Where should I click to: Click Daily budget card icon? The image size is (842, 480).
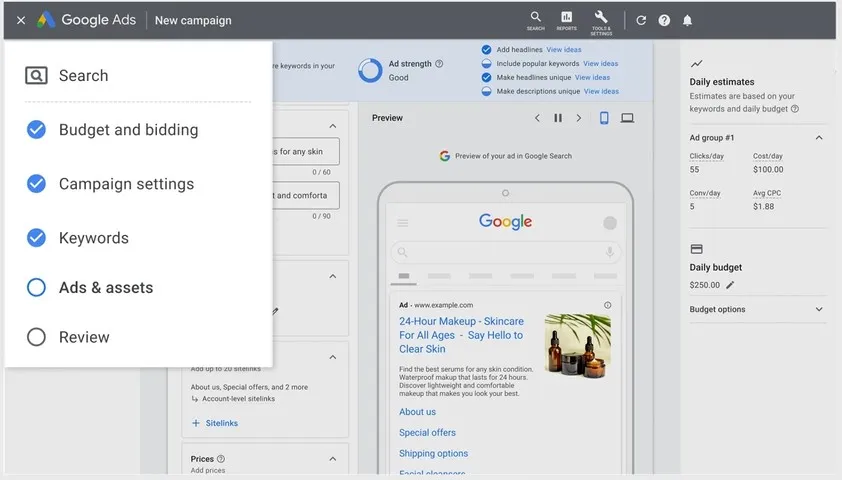[696, 249]
